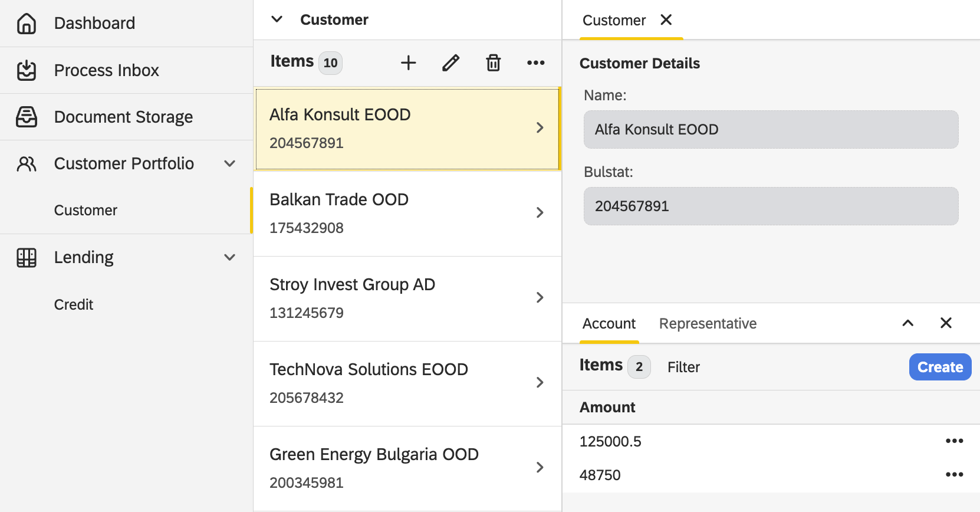
Task: Click the add new customer plus icon
Action: [408, 63]
